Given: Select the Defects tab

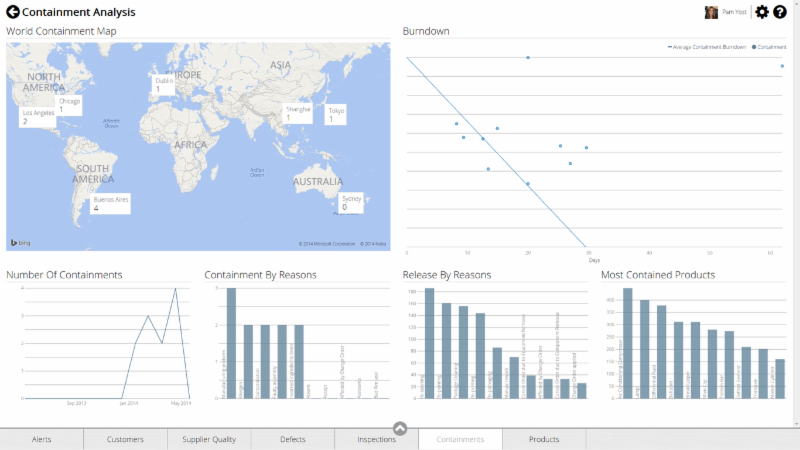Looking at the screenshot, I should click(293, 439).
